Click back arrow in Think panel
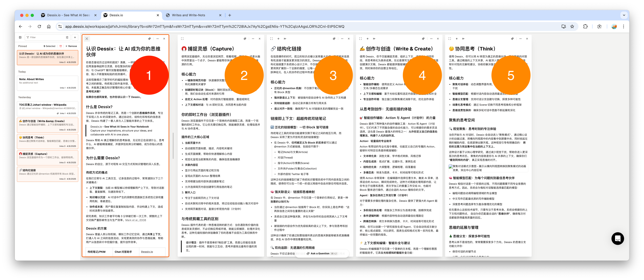 (457, 39)
